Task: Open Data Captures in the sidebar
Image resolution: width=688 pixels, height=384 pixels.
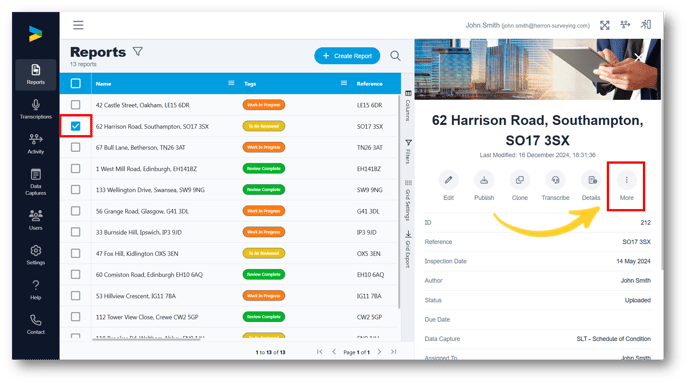Action: tap(36, 182)
